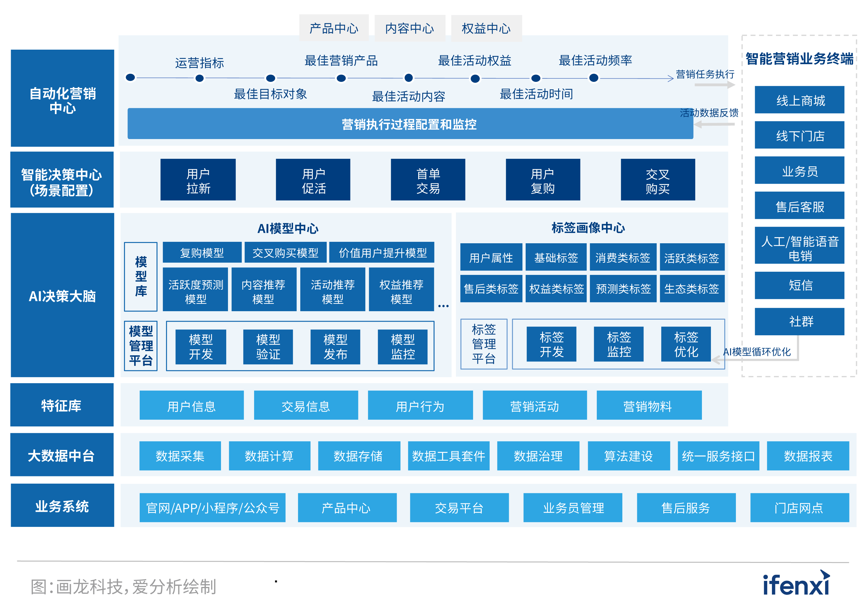Click the timeline dot above 最佳活动时间
This screenshot has width=866, height=616.
536,78
